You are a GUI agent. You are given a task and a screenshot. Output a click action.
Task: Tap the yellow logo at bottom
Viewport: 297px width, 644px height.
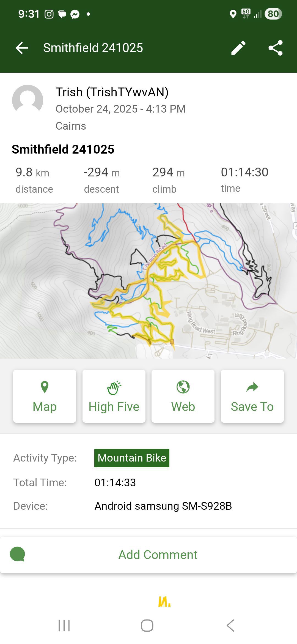tap(164, 602)
